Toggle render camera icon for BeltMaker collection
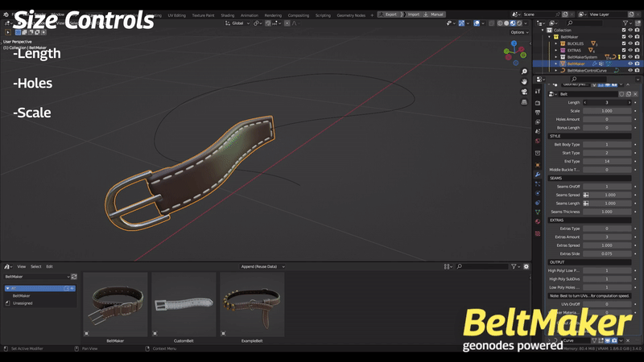Screen dimensions: 644x362 pyautogui.click(x=637, y=36)
